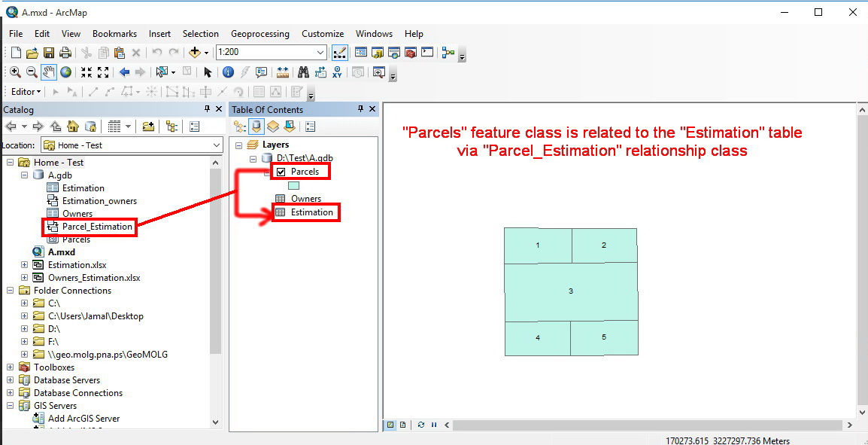
Task: Open Go To XY tool
Action: [x=337, y=72]
